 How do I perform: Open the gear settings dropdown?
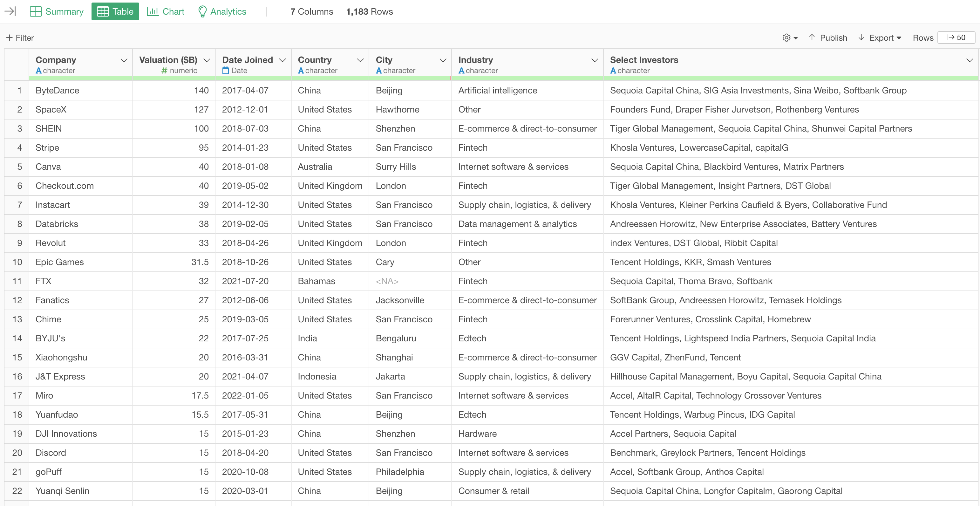790,38
